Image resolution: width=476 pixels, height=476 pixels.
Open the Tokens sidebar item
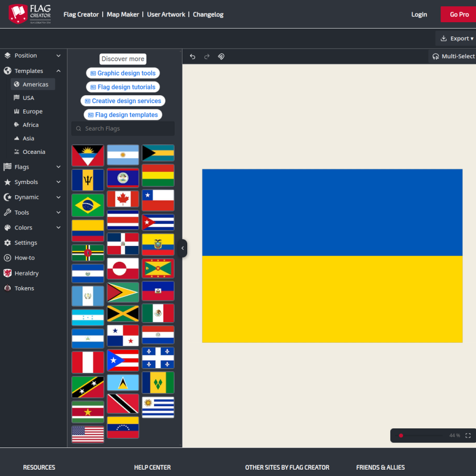(x=19, y=288)
